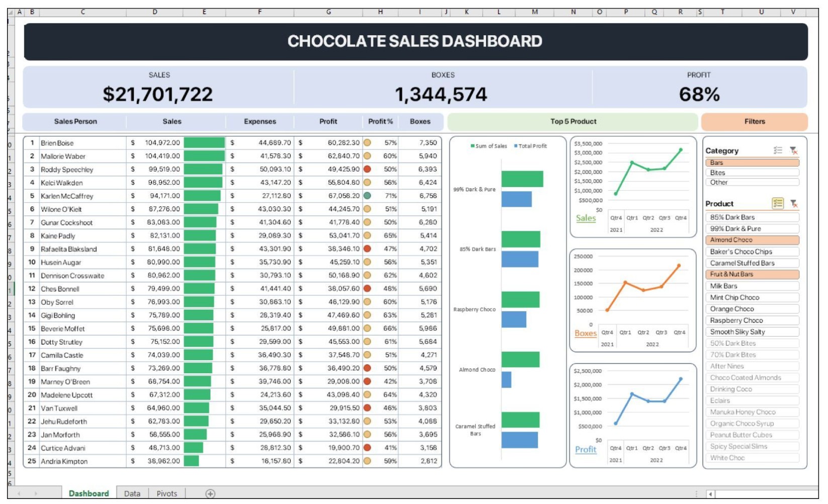This screenshot has width=828, height=504.
Task: Click the green profit indicator in Karlen McCaffrey's row
Action: pyautogui.click(x=367, y=196)
